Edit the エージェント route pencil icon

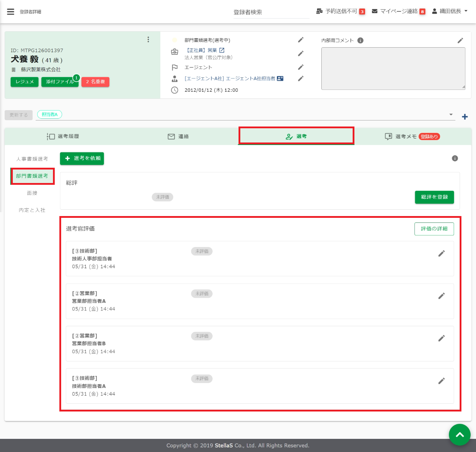(301, 67)
